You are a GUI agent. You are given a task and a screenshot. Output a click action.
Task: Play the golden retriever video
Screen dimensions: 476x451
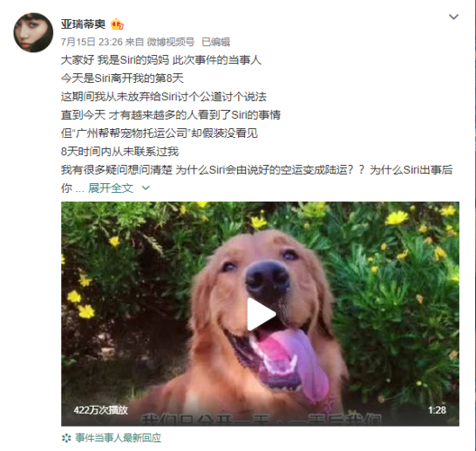[261, 314]
